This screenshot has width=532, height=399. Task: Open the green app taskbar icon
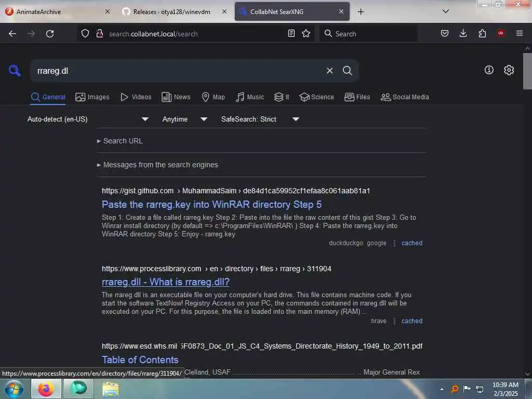78,388
